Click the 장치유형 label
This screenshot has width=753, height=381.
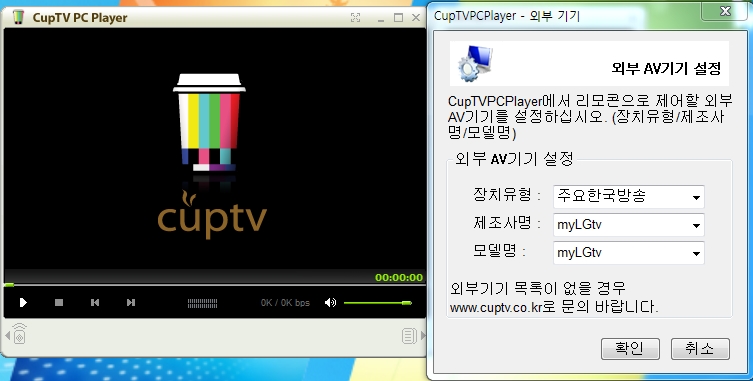tap(502, 195)
